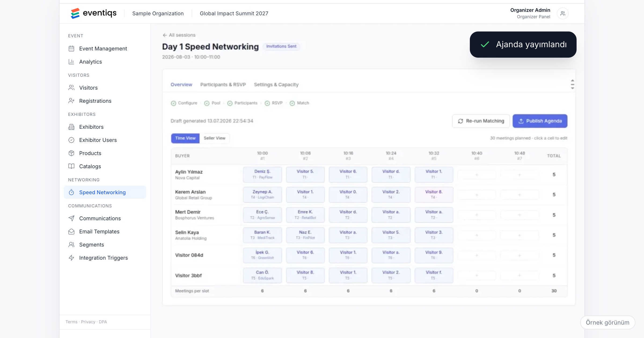Open Email Templates envelope icon
This screenshot has width=644, height=338.
[x=71, y=232]
